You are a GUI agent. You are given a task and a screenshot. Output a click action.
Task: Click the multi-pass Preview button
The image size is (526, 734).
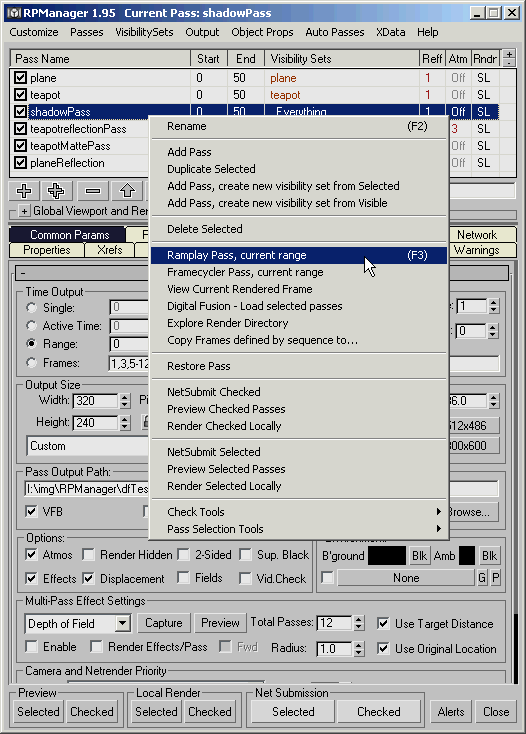220,623
